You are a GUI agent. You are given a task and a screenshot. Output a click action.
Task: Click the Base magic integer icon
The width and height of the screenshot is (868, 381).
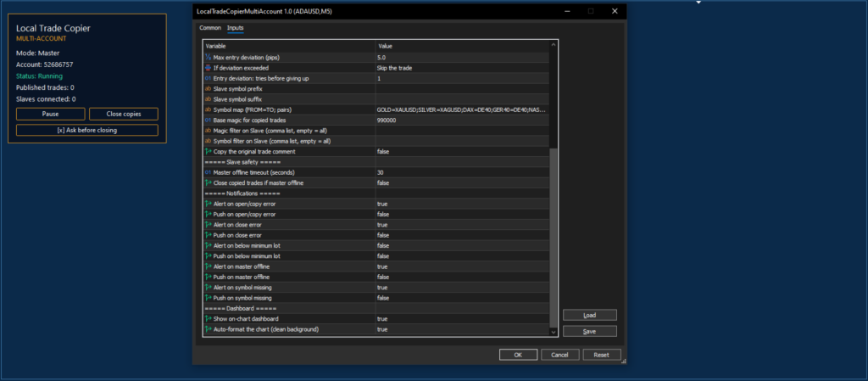click(209, 120)
